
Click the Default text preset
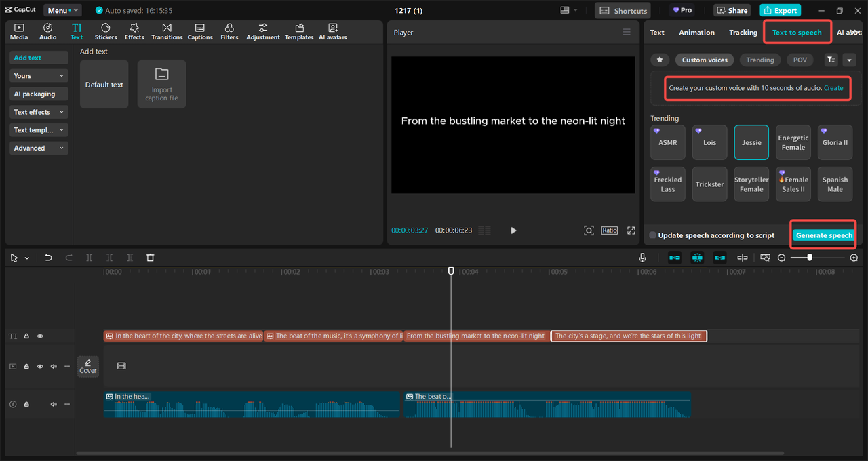click(x=104, y=84)
